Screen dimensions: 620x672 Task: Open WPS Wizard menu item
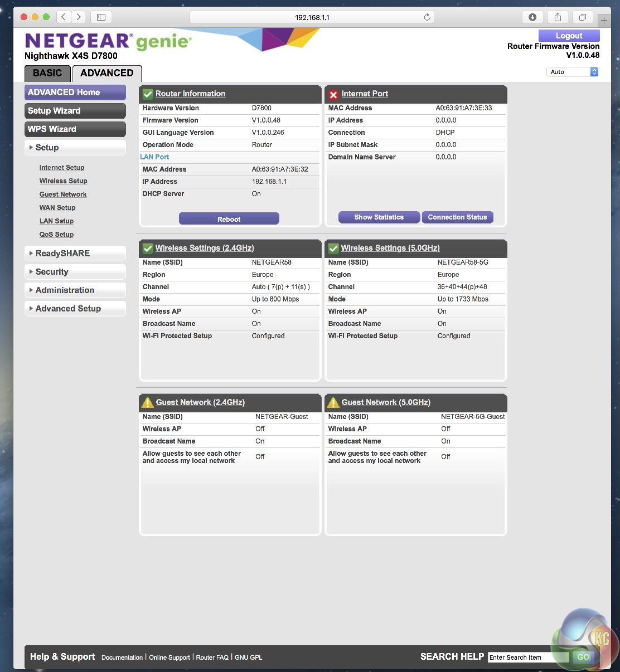click(x=75, y=129)
